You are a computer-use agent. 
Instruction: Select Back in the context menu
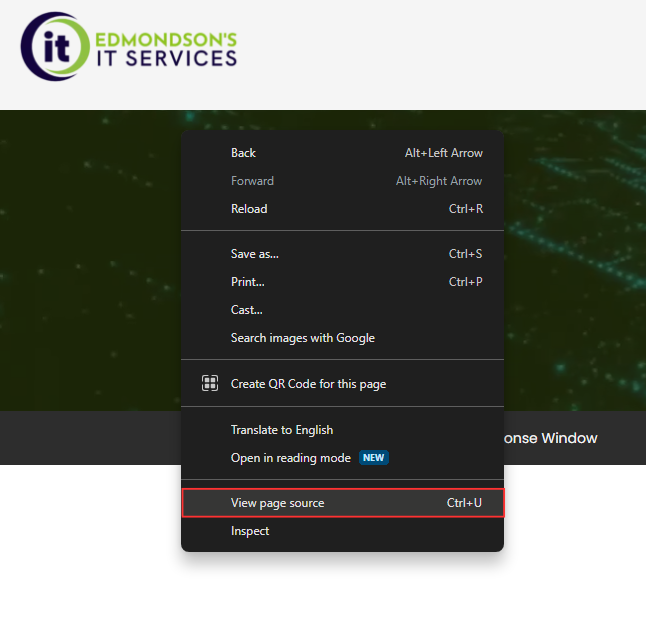point(243,153)
